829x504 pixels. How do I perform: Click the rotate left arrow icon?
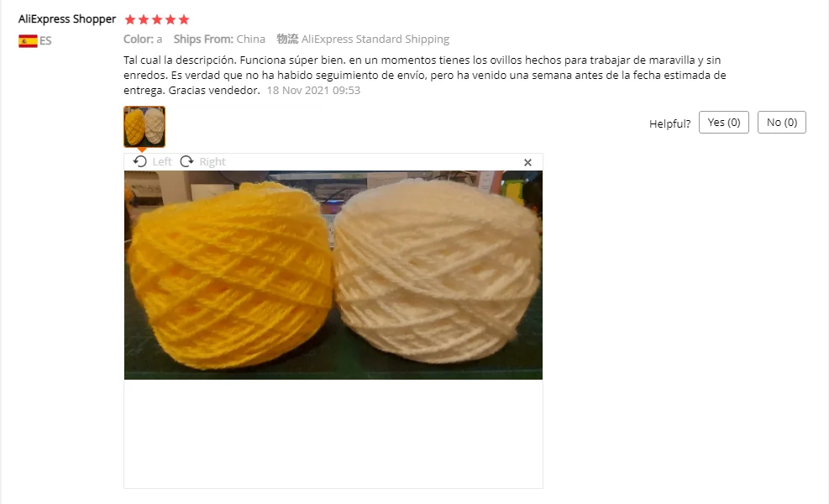[140, 161]
